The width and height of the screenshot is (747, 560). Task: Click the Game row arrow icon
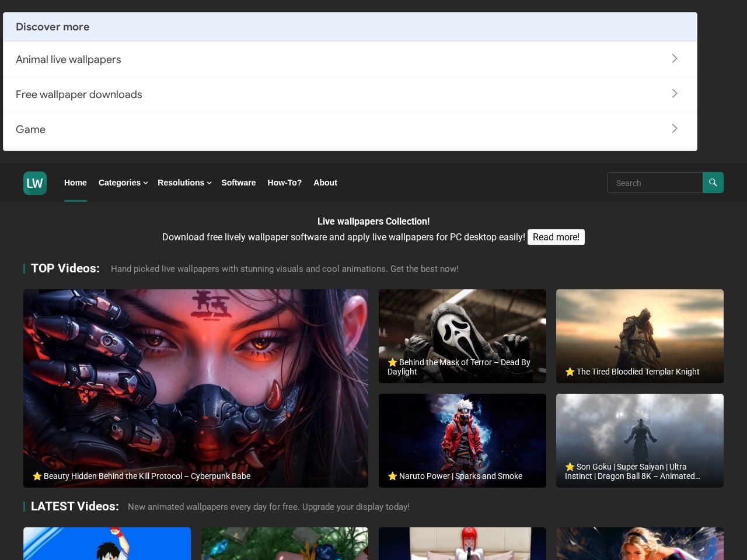point(675,128)
